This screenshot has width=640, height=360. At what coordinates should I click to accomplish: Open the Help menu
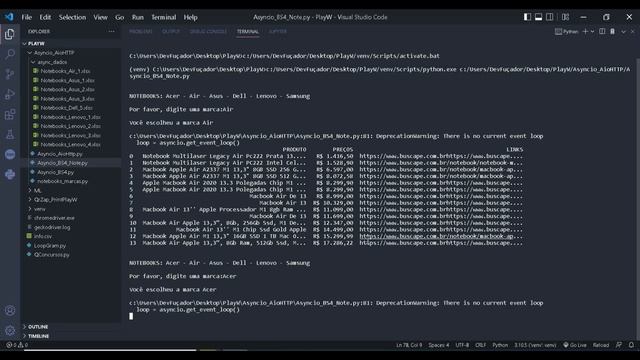tap(190, 17)
